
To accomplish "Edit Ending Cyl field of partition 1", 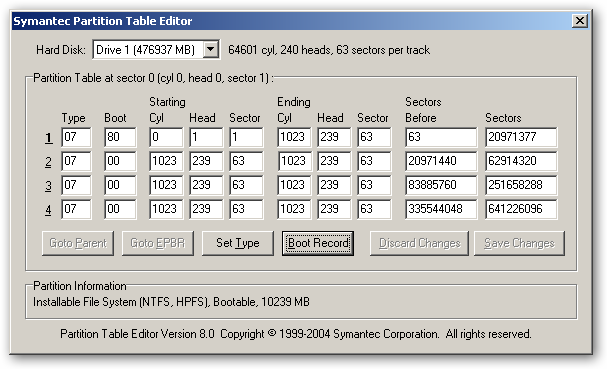I will point(294,137).
